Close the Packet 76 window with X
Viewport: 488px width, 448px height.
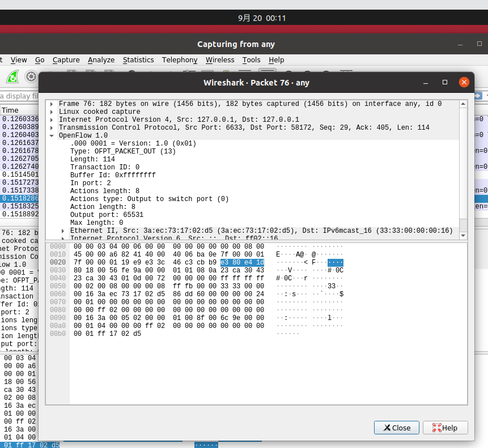pos(464,82)
